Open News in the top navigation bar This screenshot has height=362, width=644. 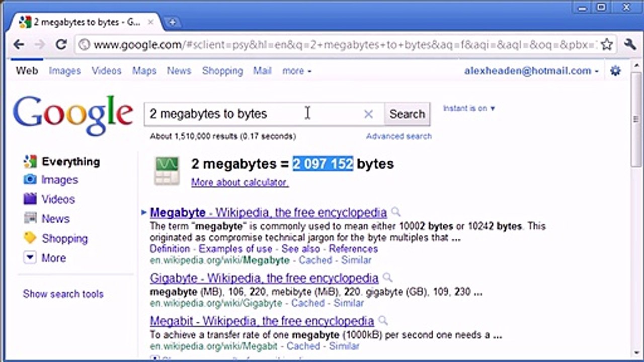point(179,71)
